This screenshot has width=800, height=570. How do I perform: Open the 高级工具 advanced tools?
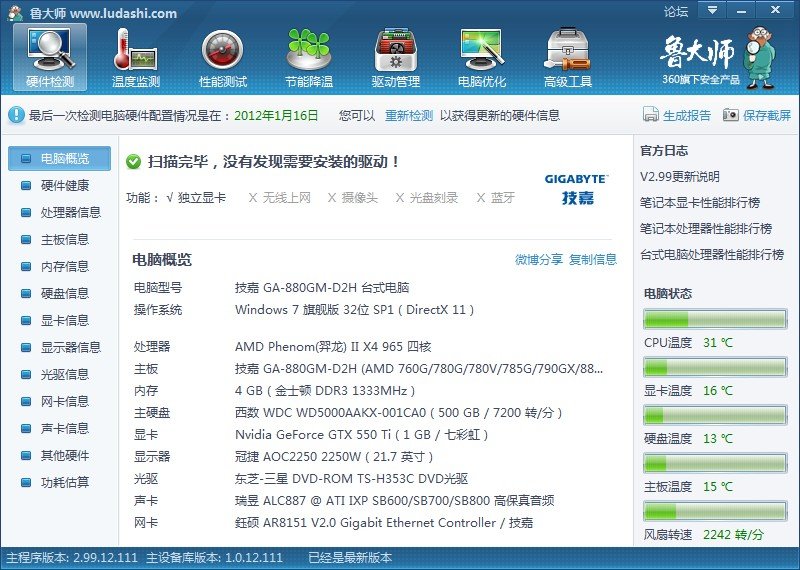(x=568, y=58)
